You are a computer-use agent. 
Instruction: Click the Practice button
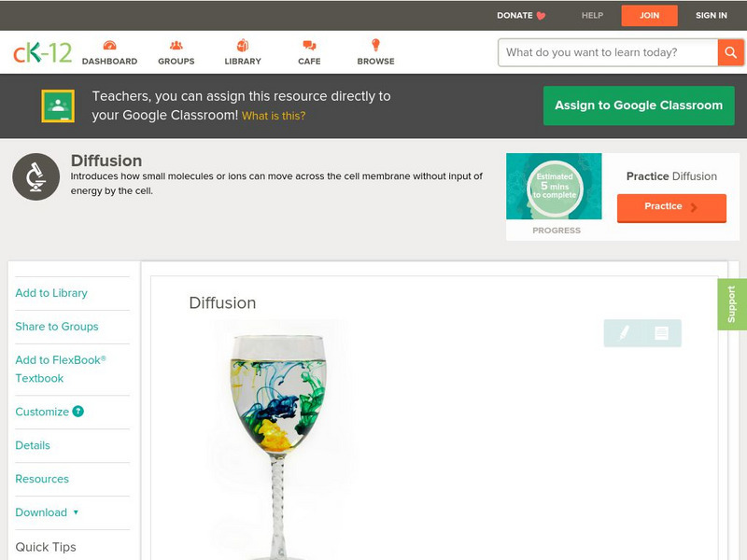(x=671, y=207)
